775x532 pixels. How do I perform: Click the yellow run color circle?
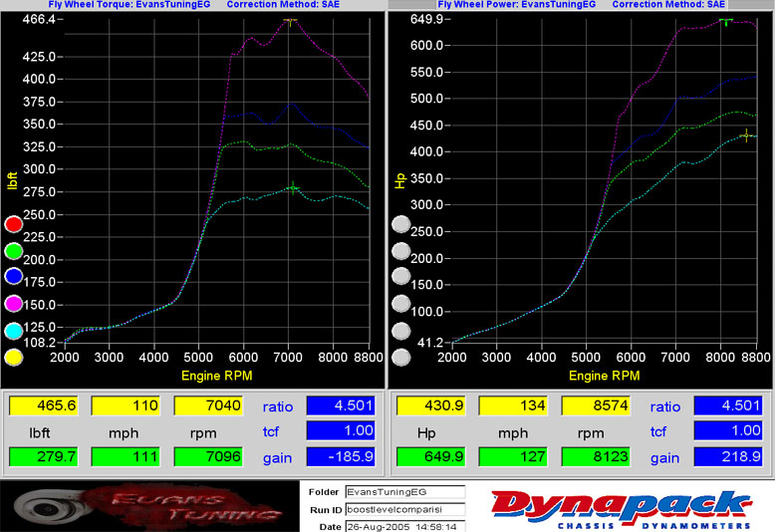[13, 357]
